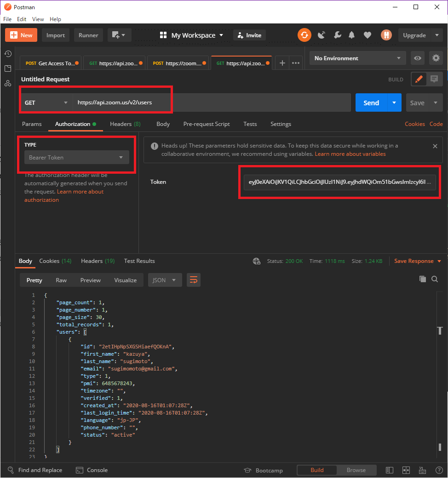Select Visualize response view

126,280
